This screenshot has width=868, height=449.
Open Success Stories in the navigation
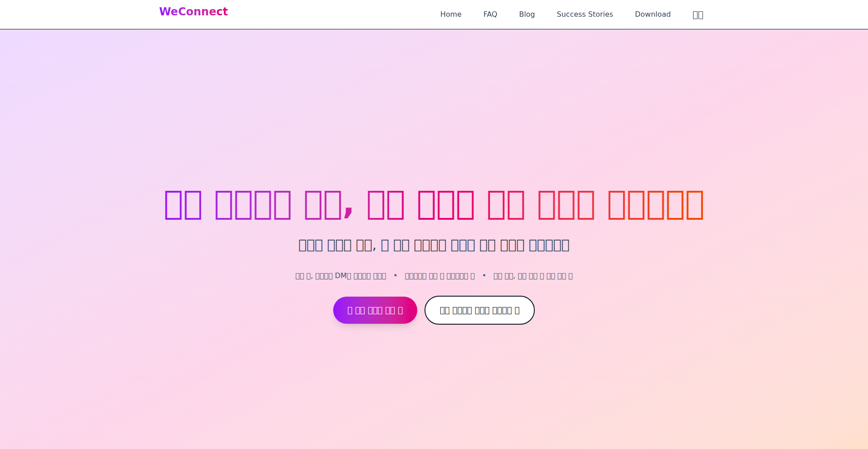point(585,14)
